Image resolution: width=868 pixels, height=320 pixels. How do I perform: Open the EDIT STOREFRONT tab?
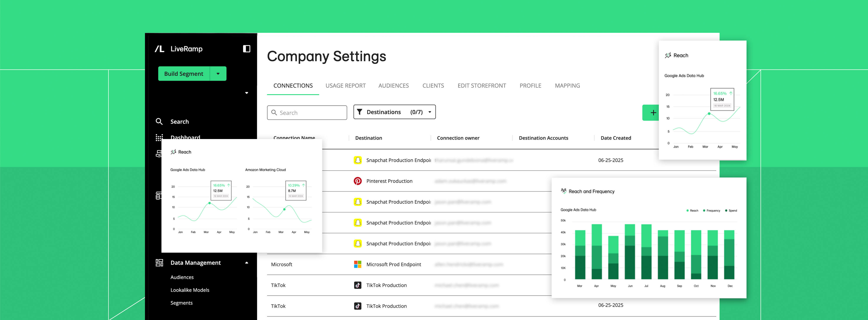point(482,86)
